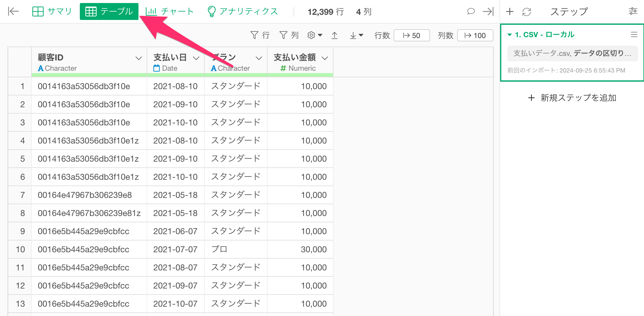Click the 12,399 行 row count
The width and height of the screenshot is (644, 316).
click(326, 12)
